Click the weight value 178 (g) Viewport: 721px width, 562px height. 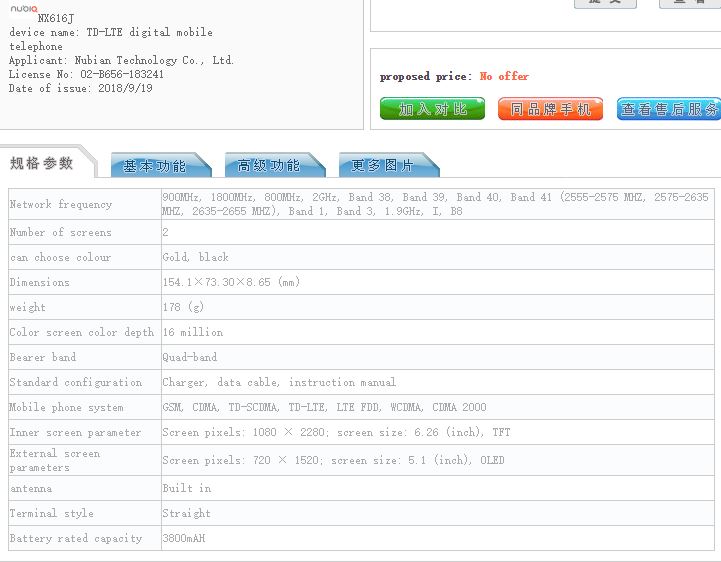(183, 307)
